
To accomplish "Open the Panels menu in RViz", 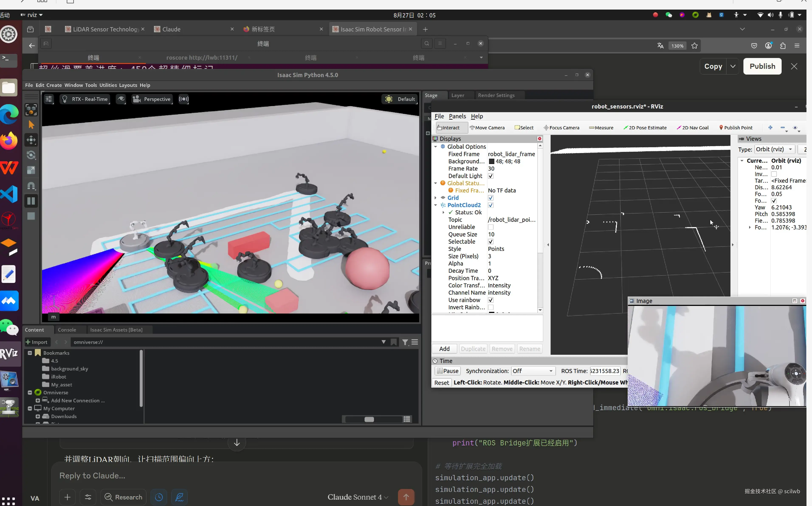I will coord(457,116).
